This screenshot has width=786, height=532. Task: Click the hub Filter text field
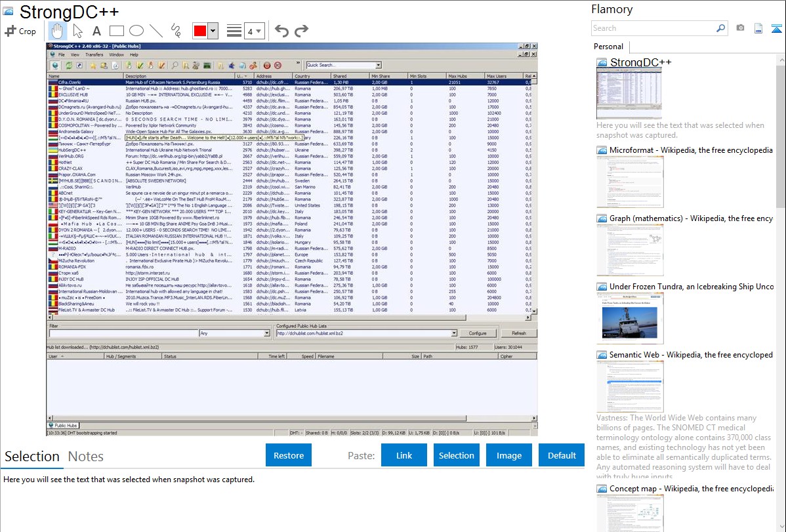coord(124,333)
